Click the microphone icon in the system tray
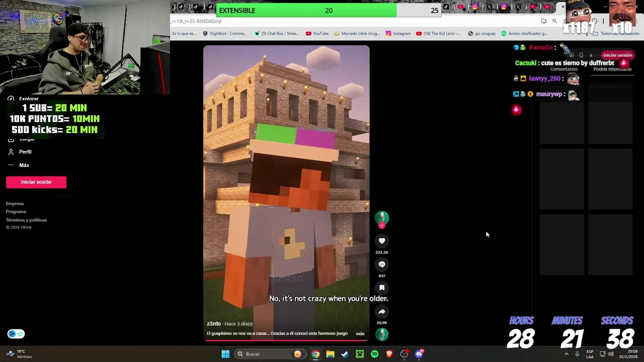The image size is (644, 362). tap(577, 354)
